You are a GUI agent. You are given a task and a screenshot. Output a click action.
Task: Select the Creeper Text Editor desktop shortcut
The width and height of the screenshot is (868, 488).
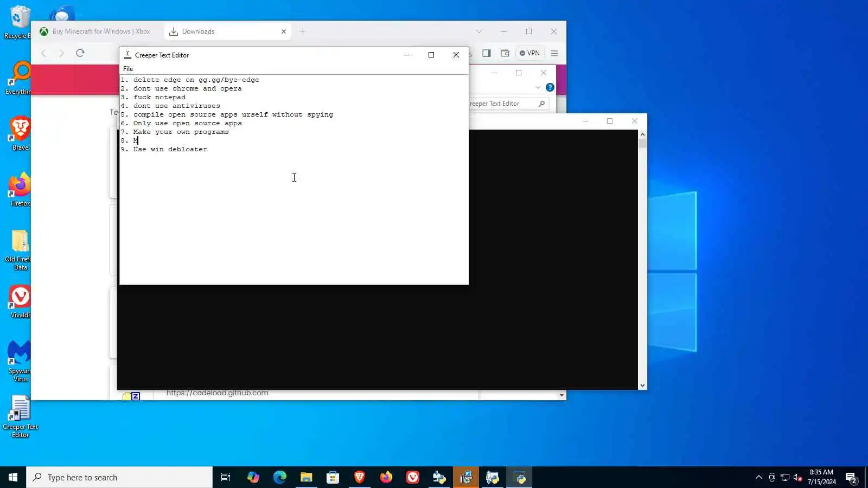(x=20, y=416)
